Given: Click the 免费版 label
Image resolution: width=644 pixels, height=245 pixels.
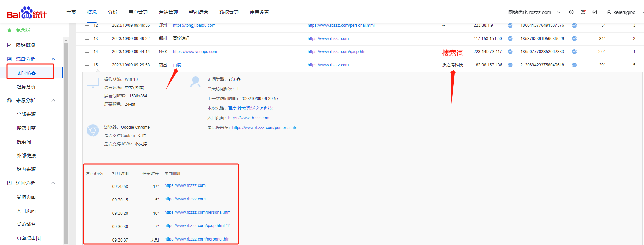Looking at the screenshot, I should [23, 30].
